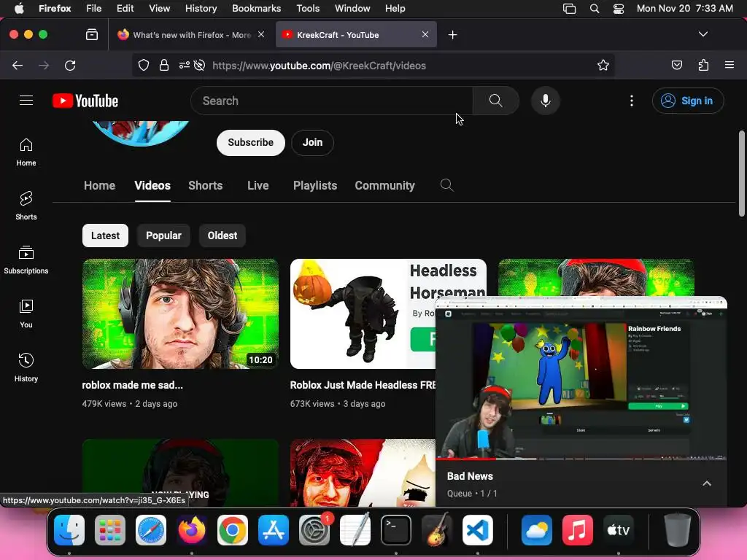Click the miniplayer video area
The height and width of the screenshot is (560, 747).
click(581, 378)
